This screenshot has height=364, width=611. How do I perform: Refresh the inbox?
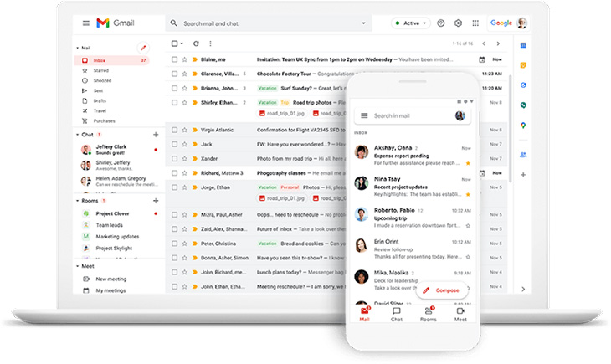tap(196, 44)
